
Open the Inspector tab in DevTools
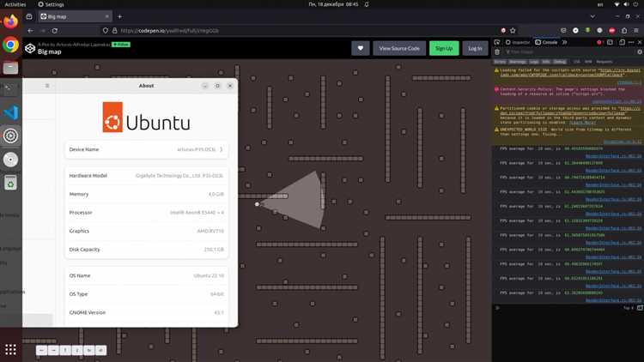tap(518, 42)
